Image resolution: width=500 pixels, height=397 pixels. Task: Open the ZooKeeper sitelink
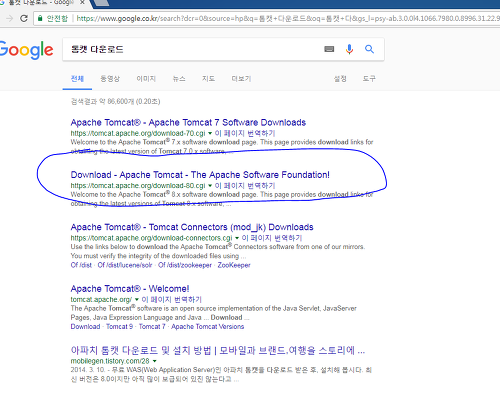click(x=234, y=265)
